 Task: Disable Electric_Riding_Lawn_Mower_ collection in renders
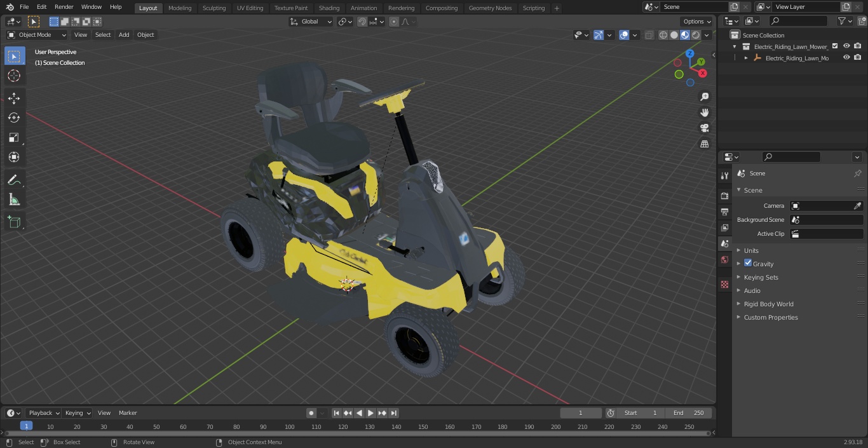[858, 46]
